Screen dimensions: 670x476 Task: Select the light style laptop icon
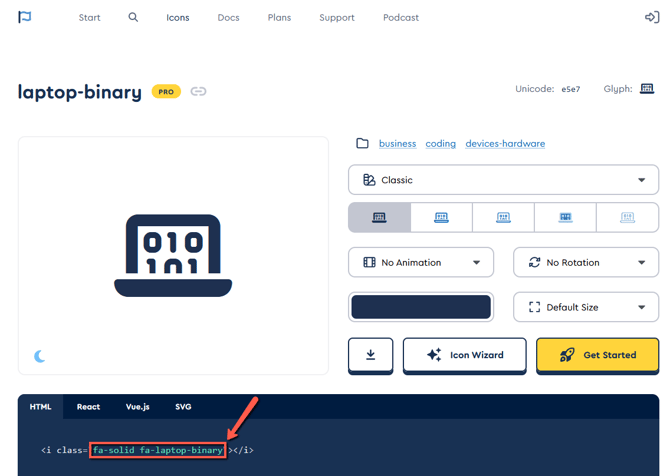tap(503, 217)
